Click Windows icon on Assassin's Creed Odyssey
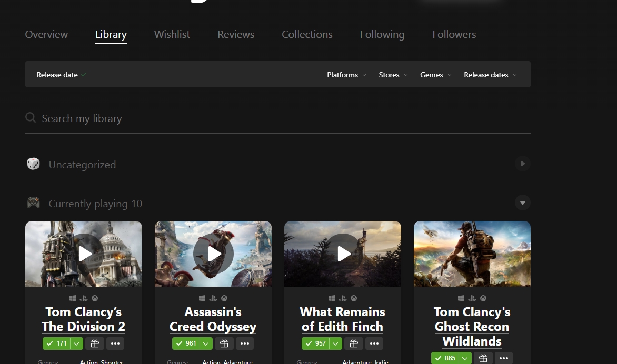 click(x=202, y=298)
